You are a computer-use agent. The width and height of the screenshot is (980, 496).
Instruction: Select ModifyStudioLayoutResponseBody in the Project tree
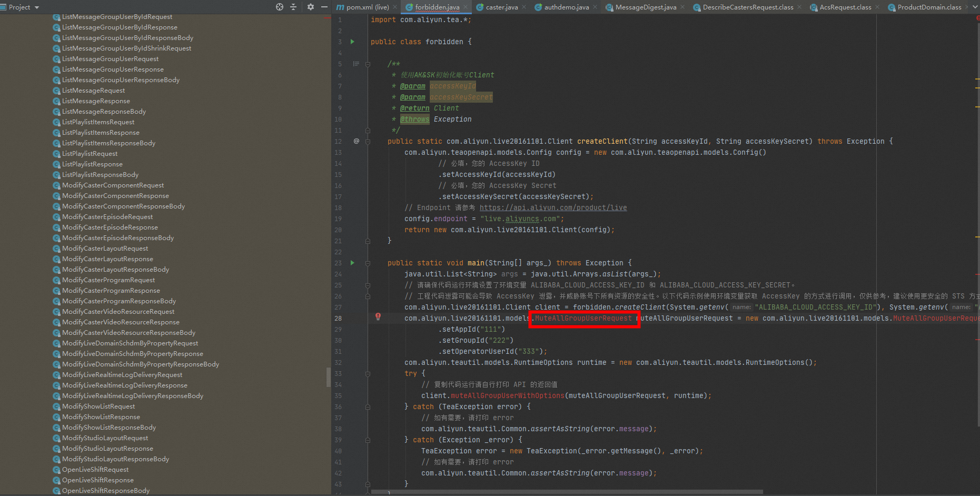[115, 459]
